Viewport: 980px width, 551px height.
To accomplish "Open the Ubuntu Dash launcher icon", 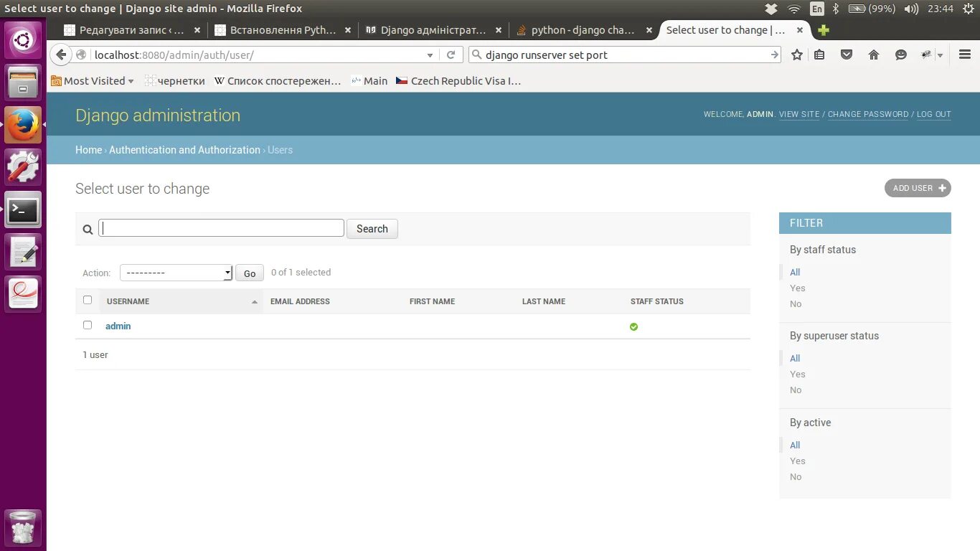I will pyautogui.click(x=24, y=40).
